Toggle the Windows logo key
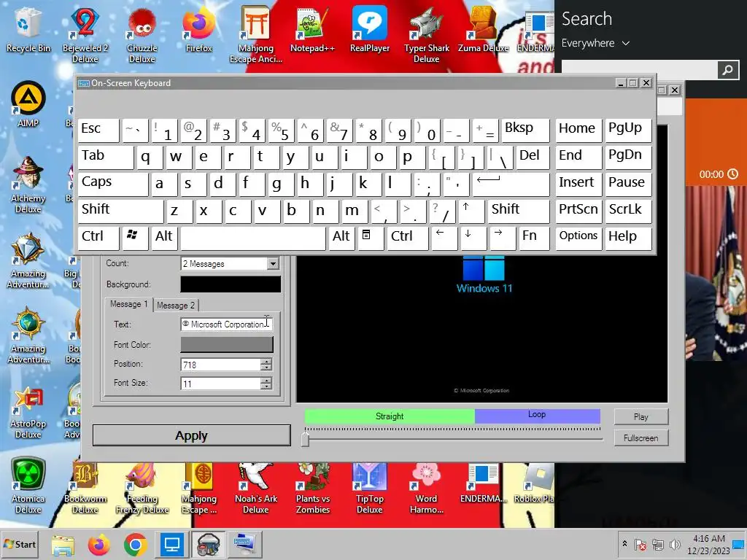 point(135,238)
